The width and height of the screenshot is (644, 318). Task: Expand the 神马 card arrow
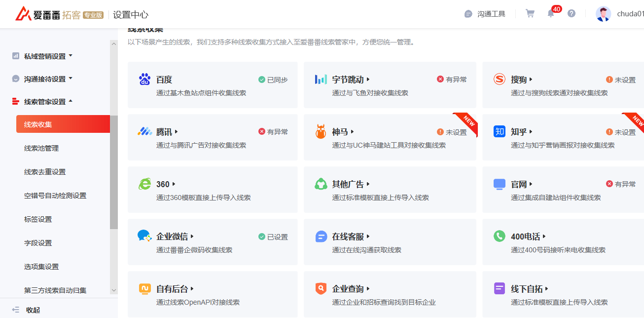pyautogui.click(x=353, y=132)
